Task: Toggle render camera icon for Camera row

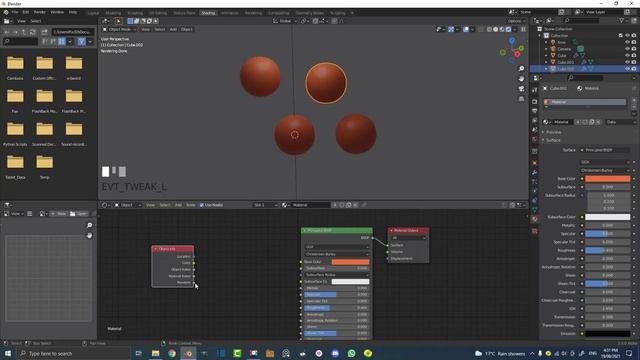Action: pyautogui.click(x=634, y=49)
